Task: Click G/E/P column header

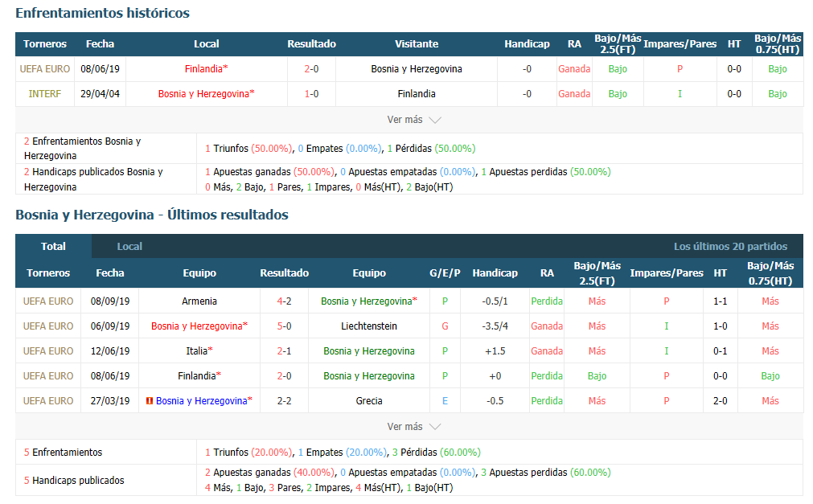Action: [445, 273]
